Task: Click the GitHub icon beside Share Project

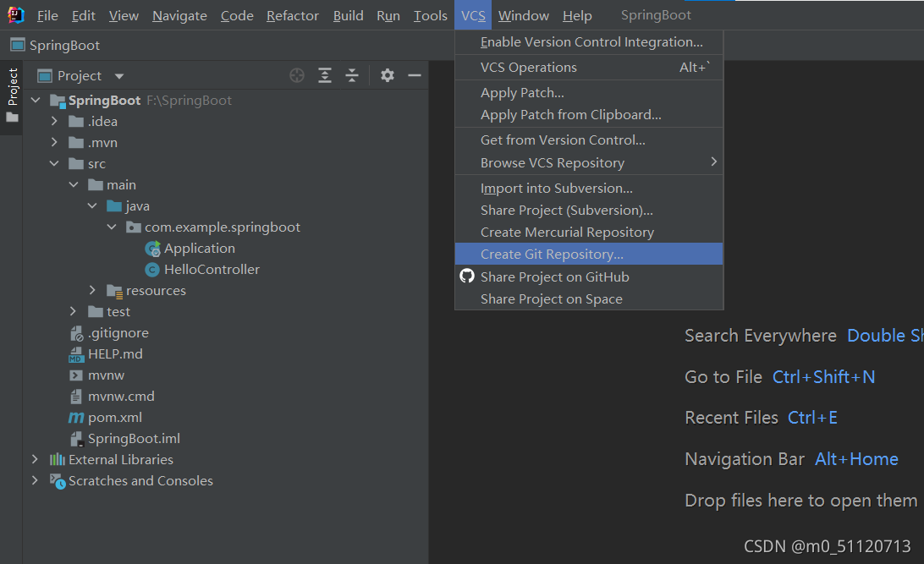Action: (467, 277)
